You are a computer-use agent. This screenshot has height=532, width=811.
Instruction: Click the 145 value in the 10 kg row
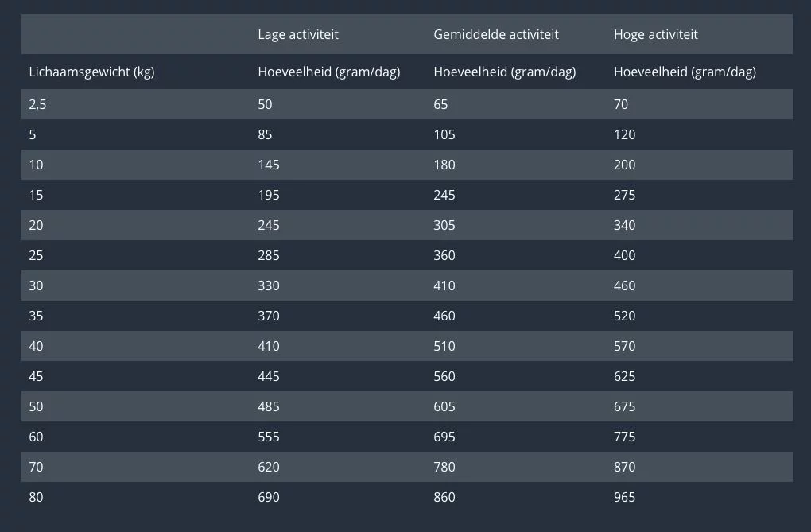click(269, 165)
